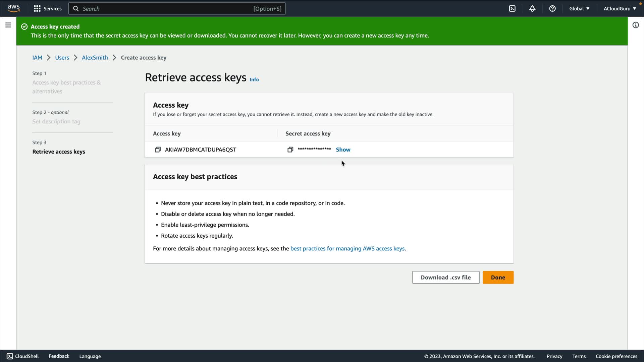Open the notifications bell
Viewport: 644px width, 362px height.
532,9
